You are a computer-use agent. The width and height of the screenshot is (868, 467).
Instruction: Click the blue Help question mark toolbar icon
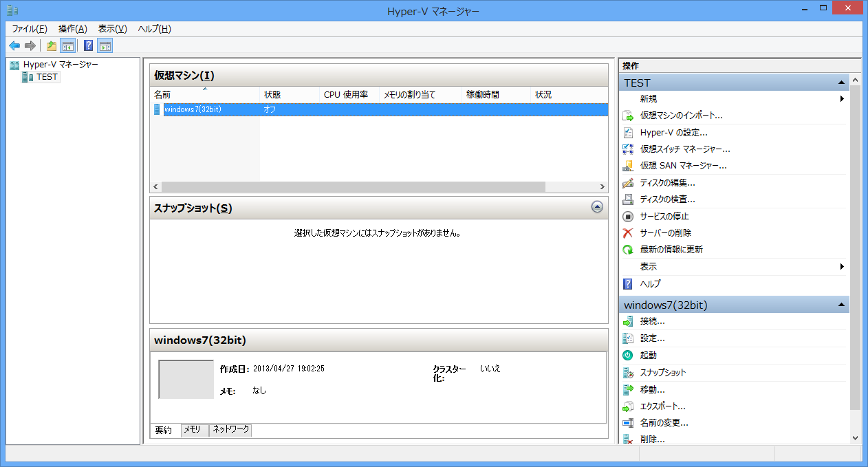[88, 46]
